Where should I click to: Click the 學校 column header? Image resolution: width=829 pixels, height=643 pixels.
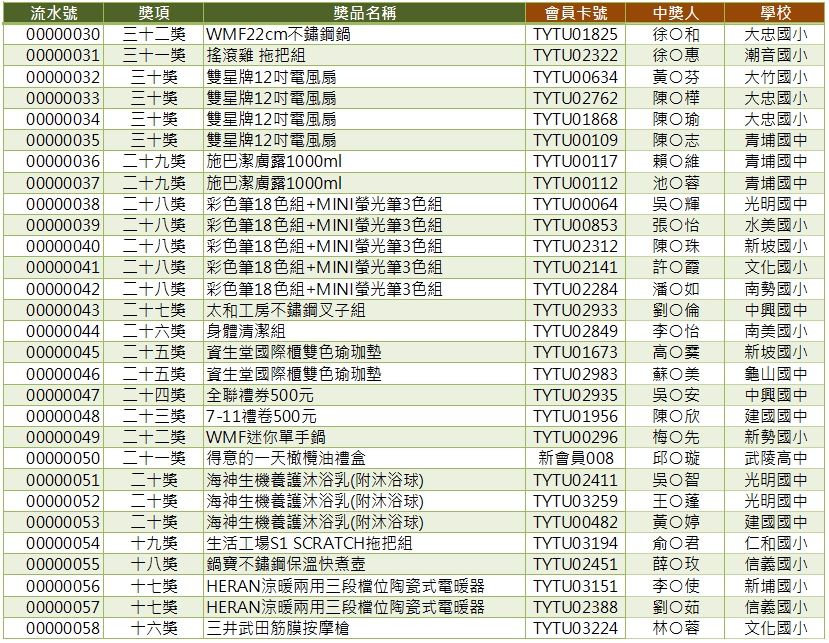point(775,13)
